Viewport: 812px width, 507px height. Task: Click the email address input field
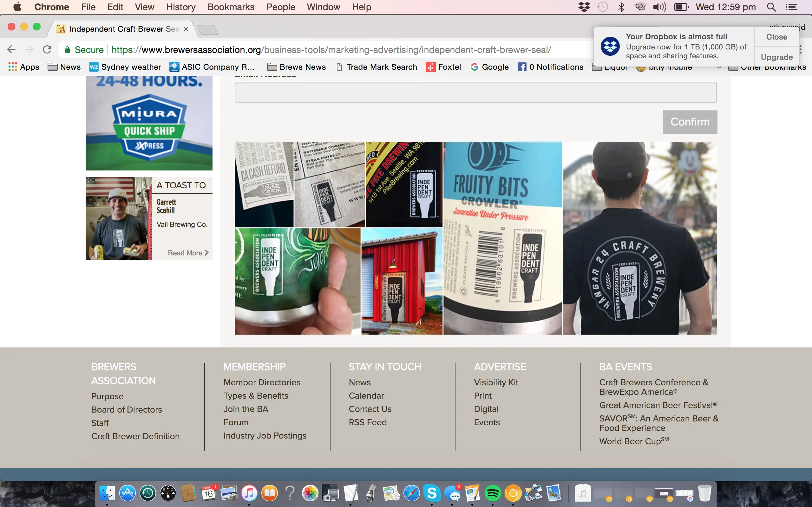tap(475, 92)
